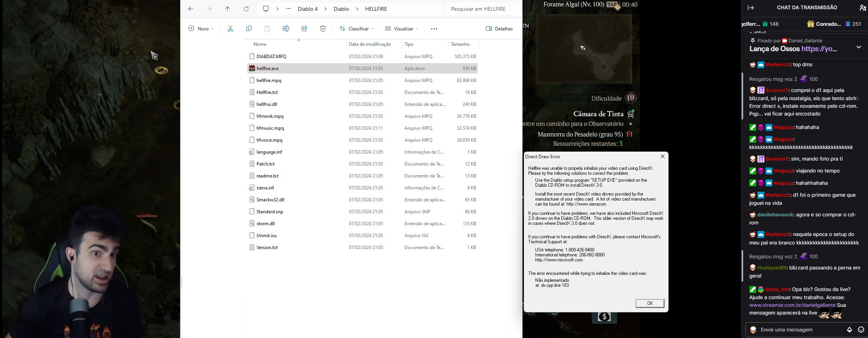Click the This PC monitor icon

pos(266,9)
